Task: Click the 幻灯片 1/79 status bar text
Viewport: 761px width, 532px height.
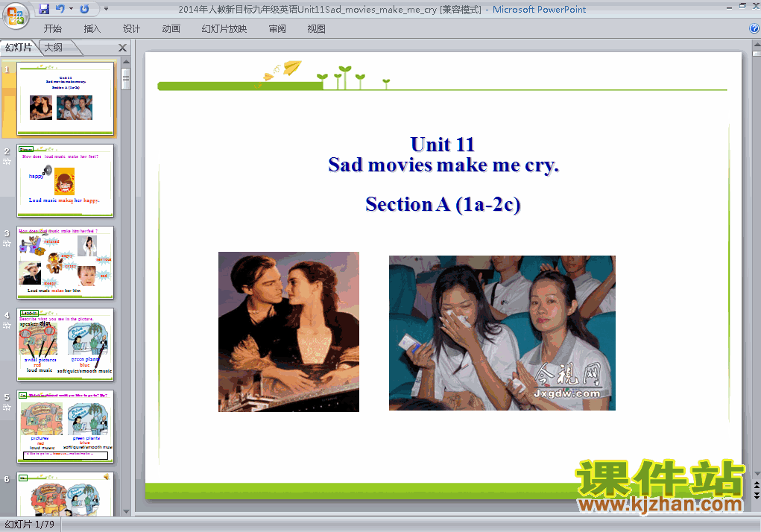Action: point(30,525)
